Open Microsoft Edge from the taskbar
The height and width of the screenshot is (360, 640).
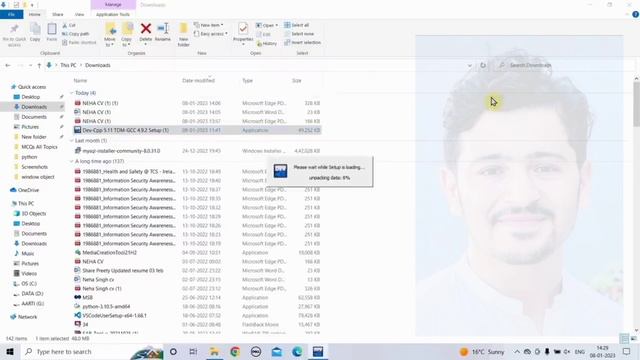(297, 351)
